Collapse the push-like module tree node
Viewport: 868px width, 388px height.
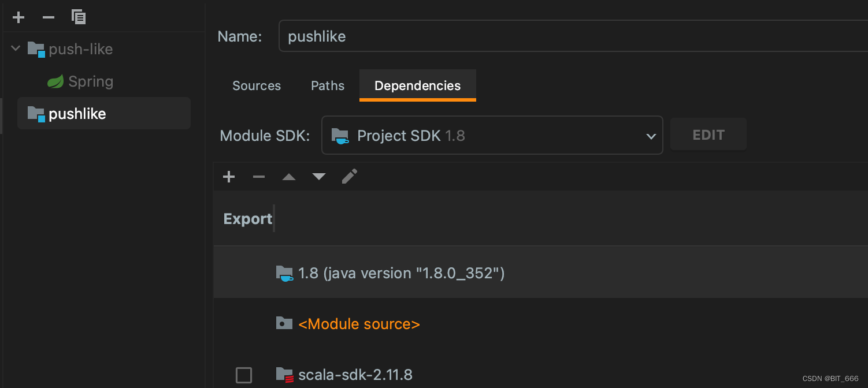pos(16,49)
